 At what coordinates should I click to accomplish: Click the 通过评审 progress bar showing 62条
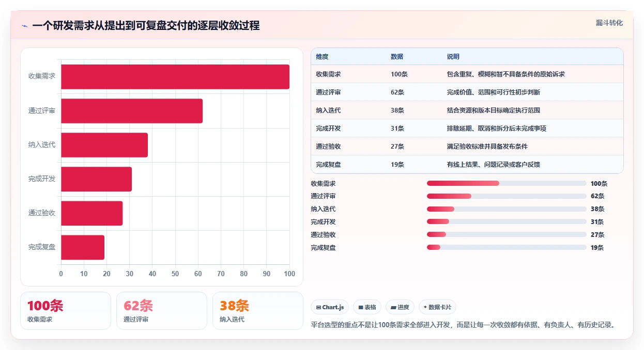[507, 196]
